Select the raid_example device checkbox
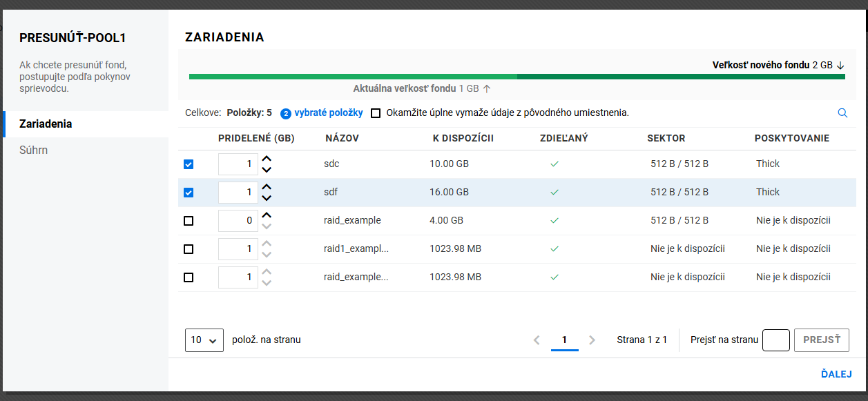868x401 pixels. [x=189, y=221]
